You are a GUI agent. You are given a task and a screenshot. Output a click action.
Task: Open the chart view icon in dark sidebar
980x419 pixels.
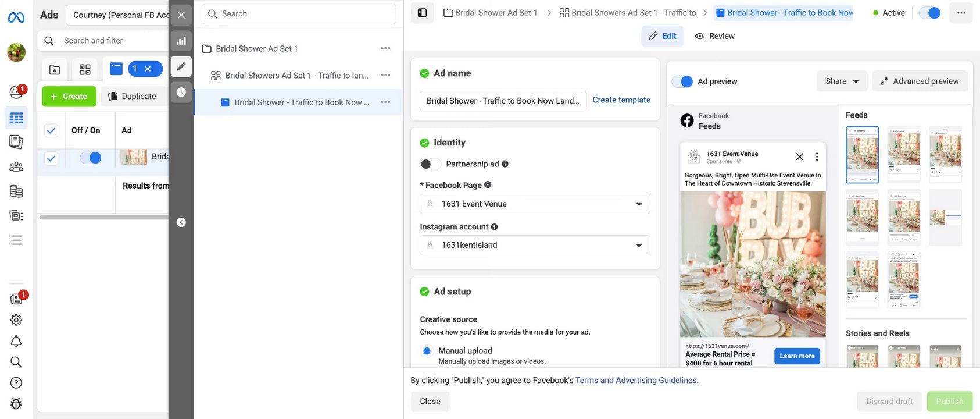[x=181, y=41]
